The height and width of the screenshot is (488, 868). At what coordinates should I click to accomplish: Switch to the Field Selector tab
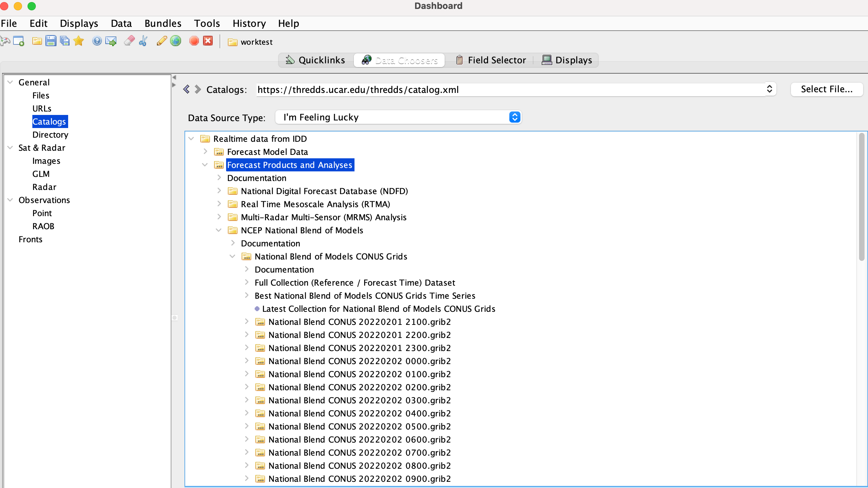490,60
